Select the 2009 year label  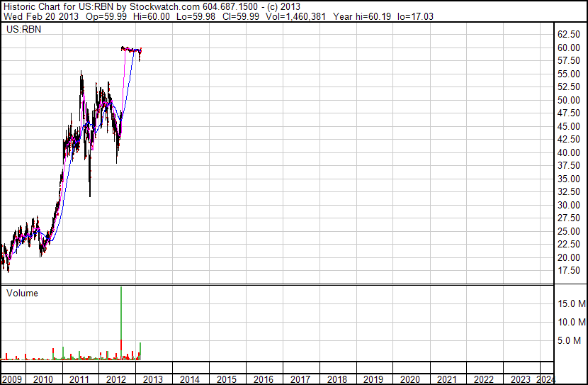point(11,379)
